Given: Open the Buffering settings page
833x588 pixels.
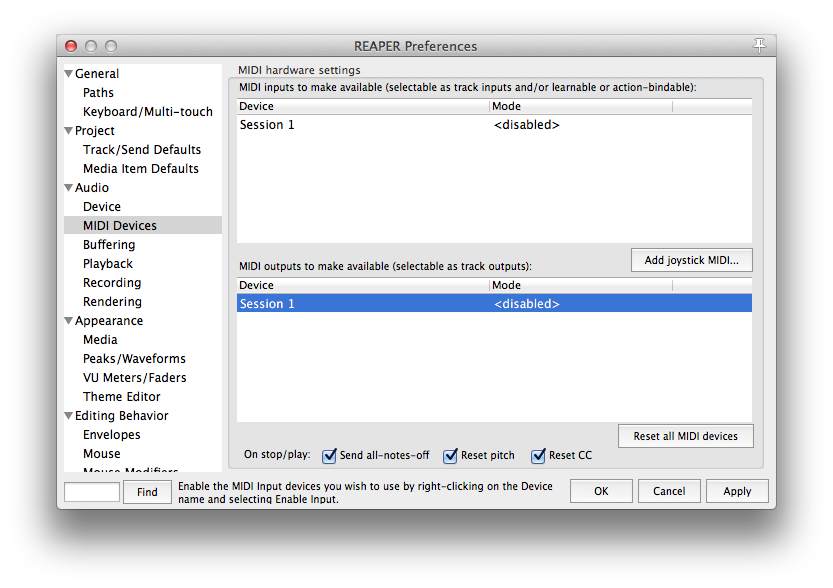Looking at the screenshot, I should coord(109,245).
